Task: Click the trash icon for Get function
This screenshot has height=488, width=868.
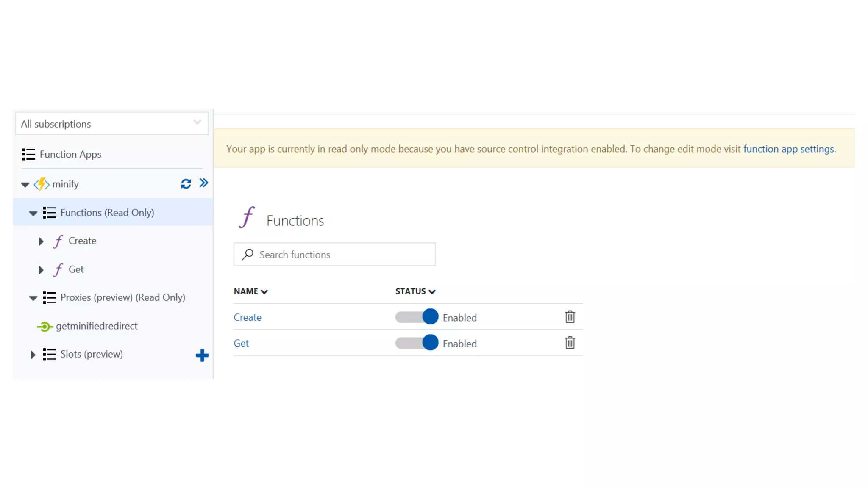Action: click(570, 343)
